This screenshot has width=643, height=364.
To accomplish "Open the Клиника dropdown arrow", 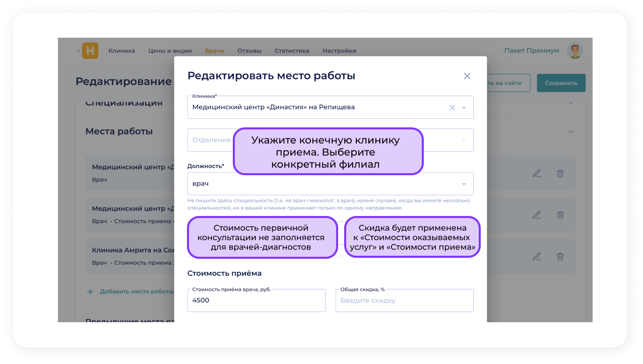I will pos(464,107).
